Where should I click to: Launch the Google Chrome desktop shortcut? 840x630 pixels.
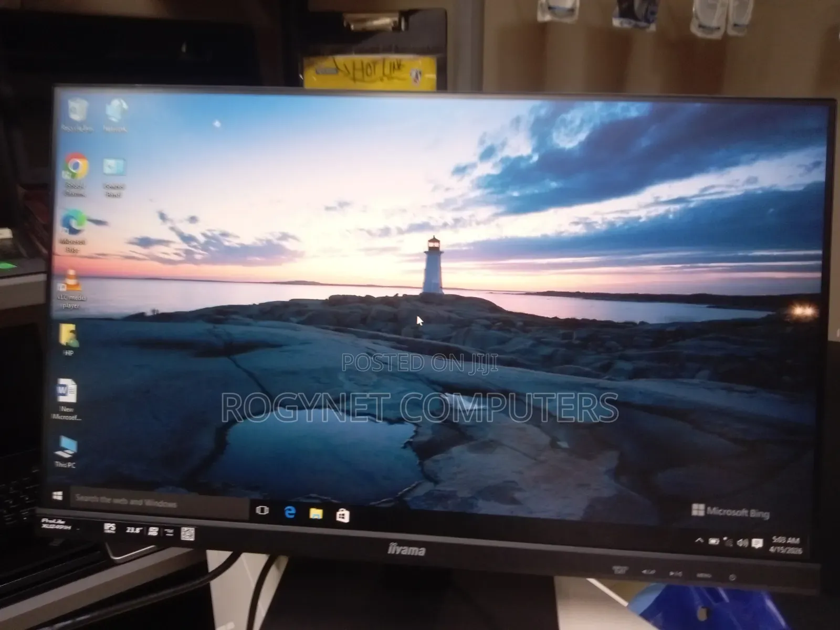pyautogui.click(x=75, y=175)
